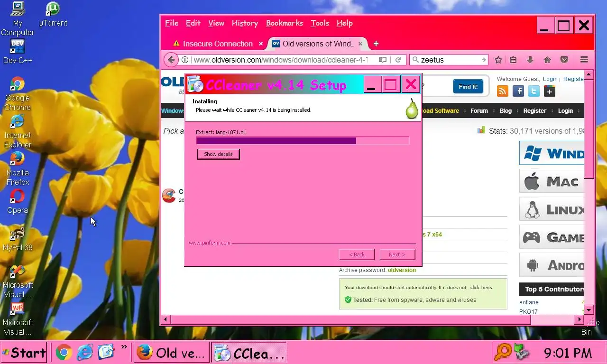This screenshot has height=364, width=607.
Task: Bookmark this page with star icon
Action: pos(498,60)
